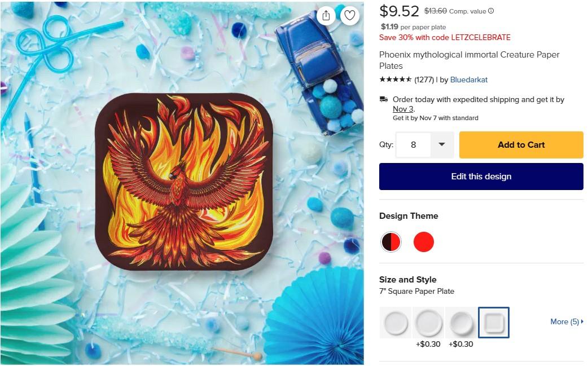Select the 7" square paper plate style

pos(494,323)
